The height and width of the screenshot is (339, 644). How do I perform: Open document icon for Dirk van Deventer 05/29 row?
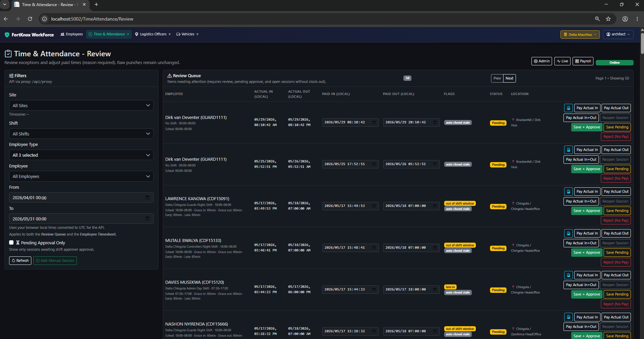click(568, 108)
